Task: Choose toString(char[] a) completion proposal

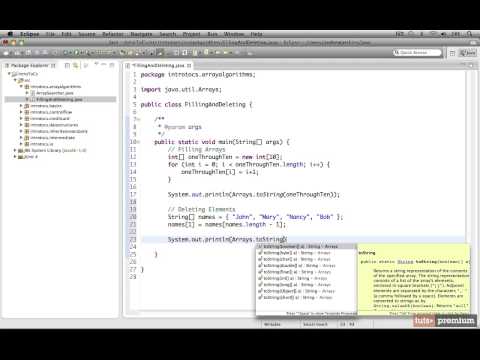Action: (x=306, y=259)
